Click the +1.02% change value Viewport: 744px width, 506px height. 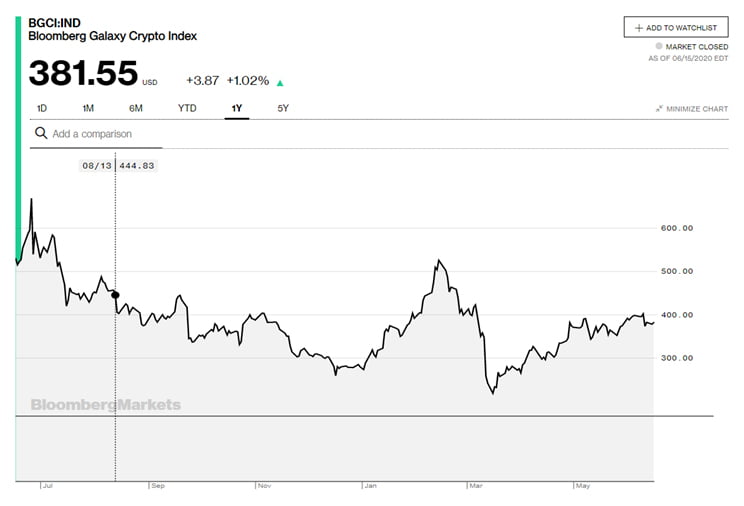pyautogui.click(x=248, y=81)
